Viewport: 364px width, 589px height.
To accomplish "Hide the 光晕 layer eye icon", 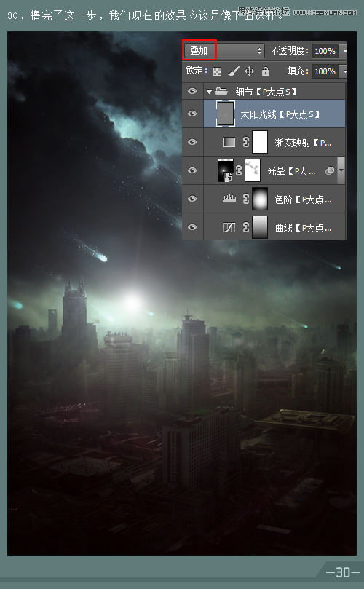I will click(192, 170).
